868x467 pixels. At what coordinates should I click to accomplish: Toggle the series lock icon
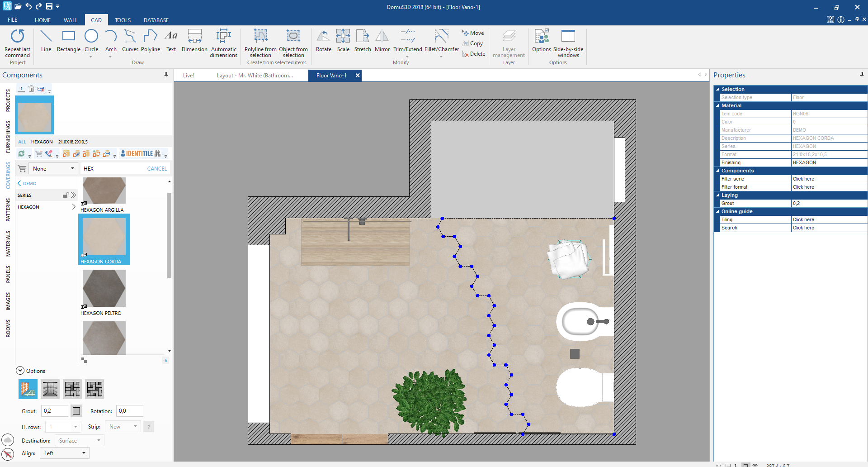point(66,195)
